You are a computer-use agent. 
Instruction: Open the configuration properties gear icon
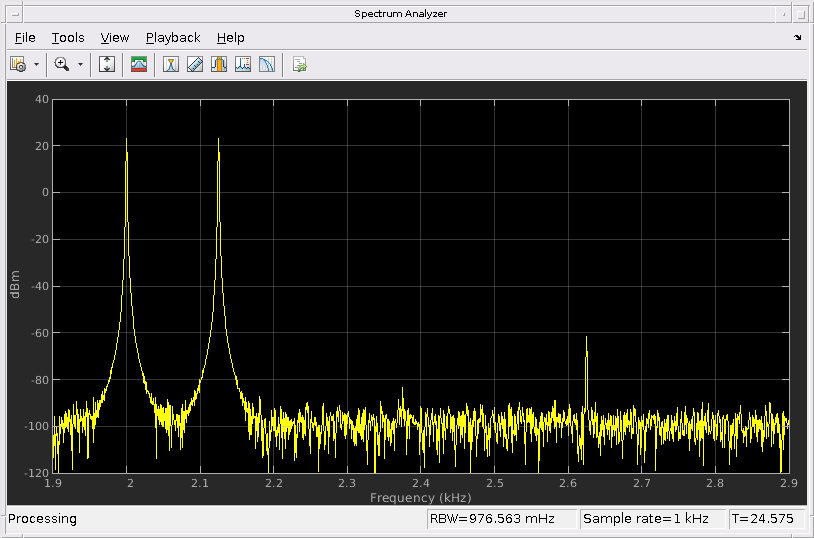(x=18, y=64)
